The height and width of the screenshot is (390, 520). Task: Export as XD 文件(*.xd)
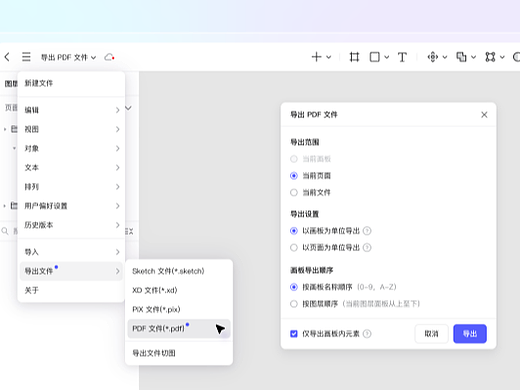pos(179,290)
